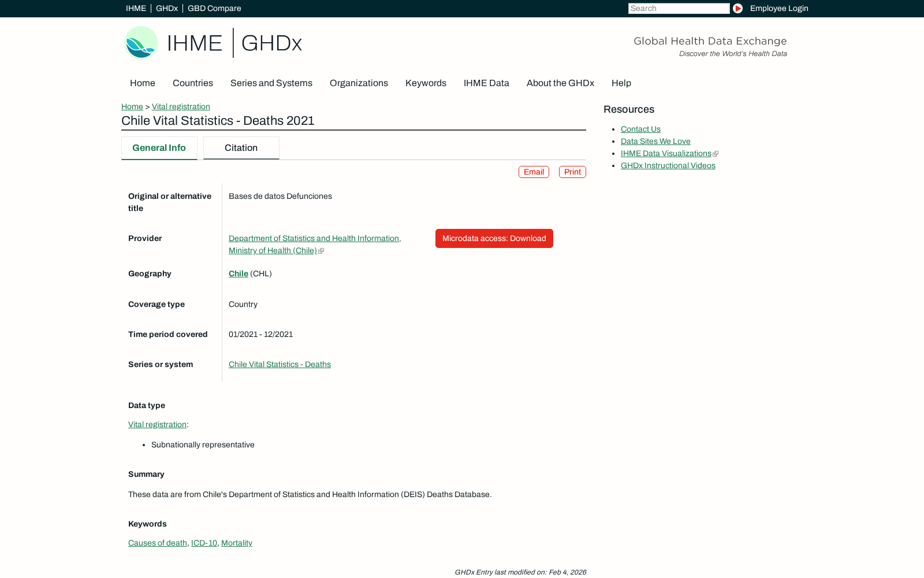Viewport: 924px width, 578px height.
Task: Open Chile Vital Statistics - Deaths series link
Action: click(x=280, y=365)
